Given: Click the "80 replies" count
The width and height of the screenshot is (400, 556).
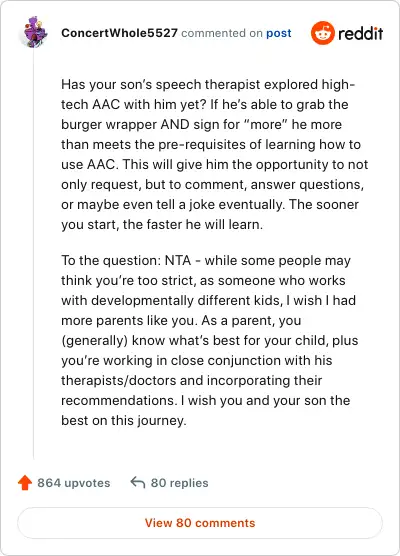Looking at the screenshot, I should click(x=179, y=483).
